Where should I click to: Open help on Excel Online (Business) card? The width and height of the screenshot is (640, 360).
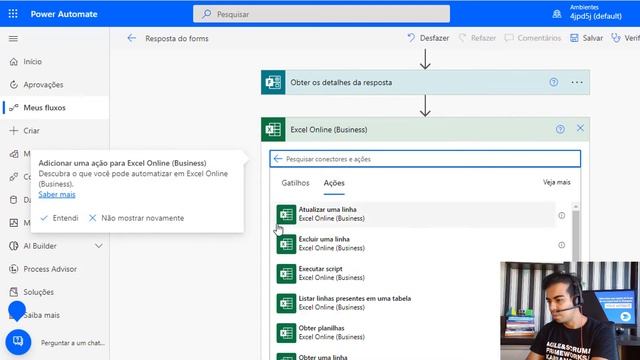pos(560,129)
